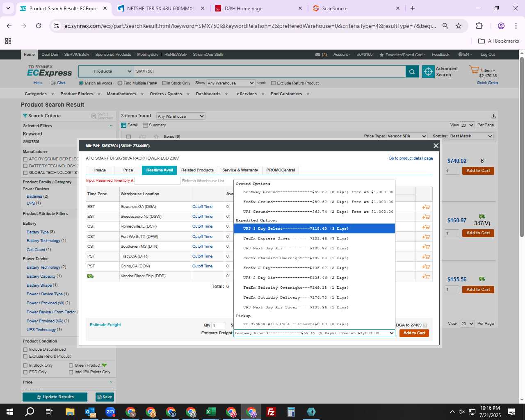Select Find Multiple Part# radio button

pyautogui.click(x=120, y=83)
